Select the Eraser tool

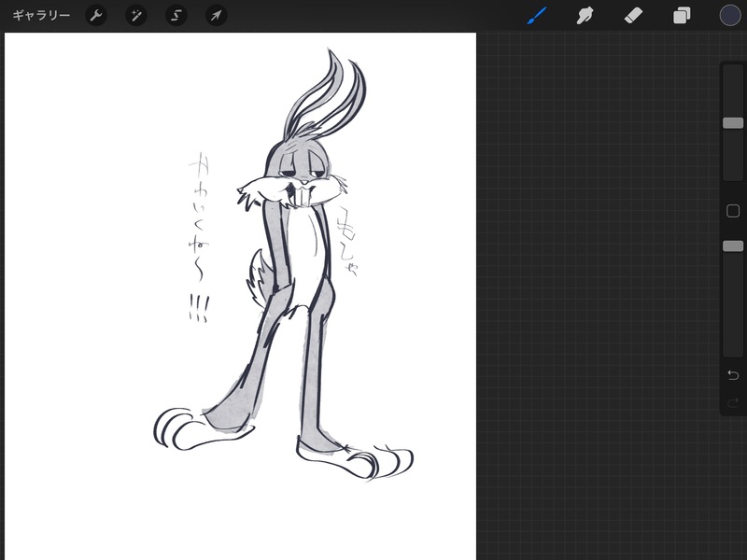633,16
